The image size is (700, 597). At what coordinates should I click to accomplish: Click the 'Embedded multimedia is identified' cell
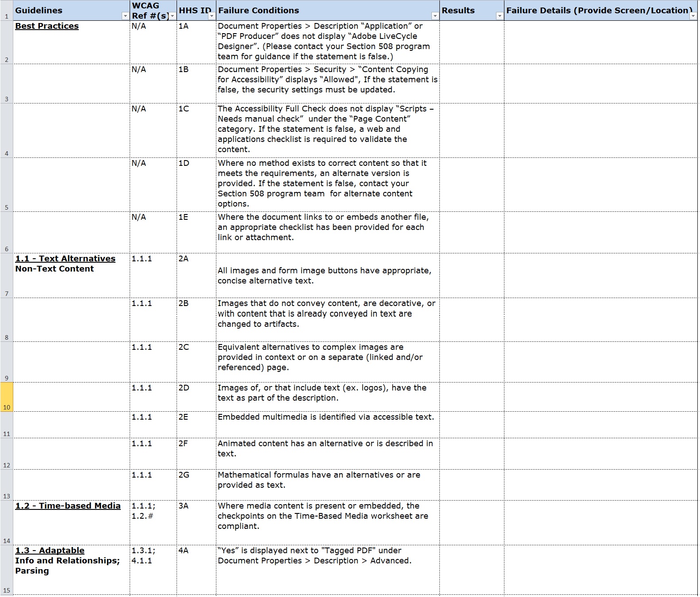(x=328, y=425)
